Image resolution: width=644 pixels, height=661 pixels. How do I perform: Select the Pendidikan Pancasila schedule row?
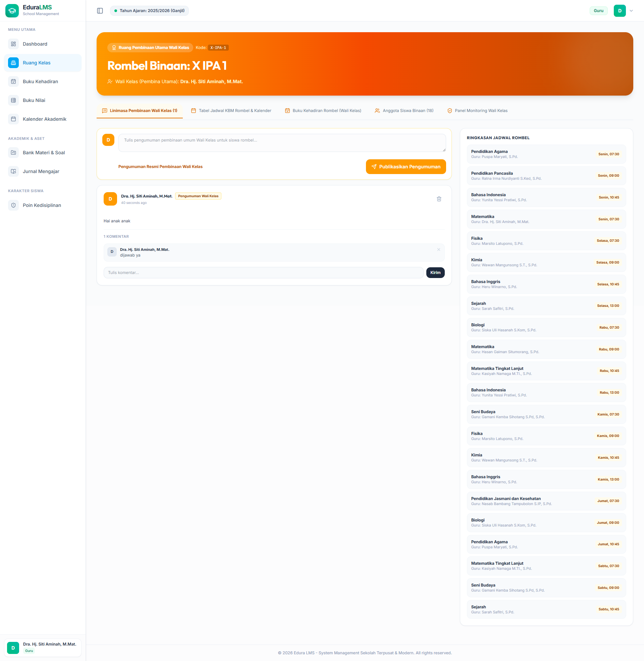click(546, 176)
